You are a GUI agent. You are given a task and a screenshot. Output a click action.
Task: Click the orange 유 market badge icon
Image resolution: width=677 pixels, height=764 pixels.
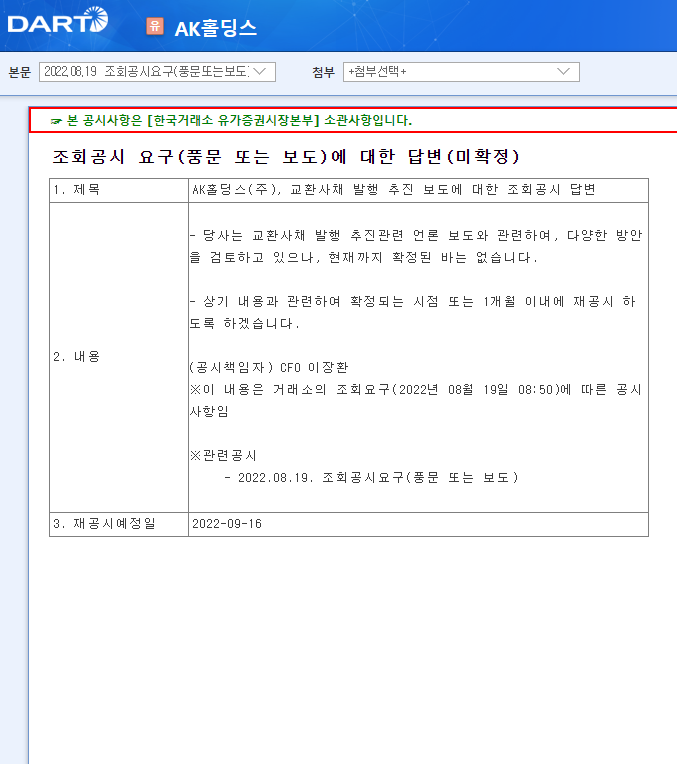[155, 26]
